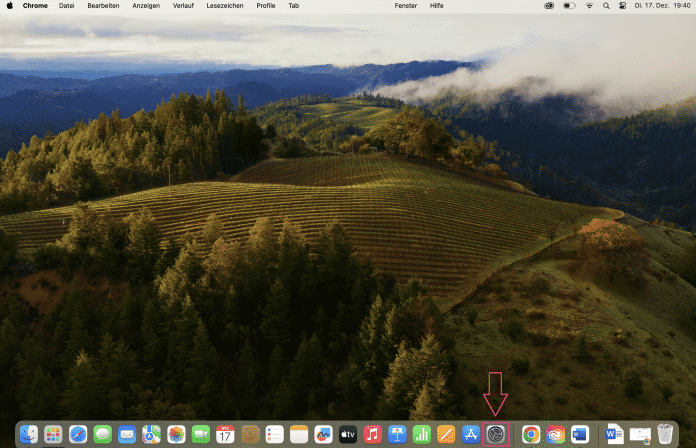Open System Settings from the dock

(496, 434)
